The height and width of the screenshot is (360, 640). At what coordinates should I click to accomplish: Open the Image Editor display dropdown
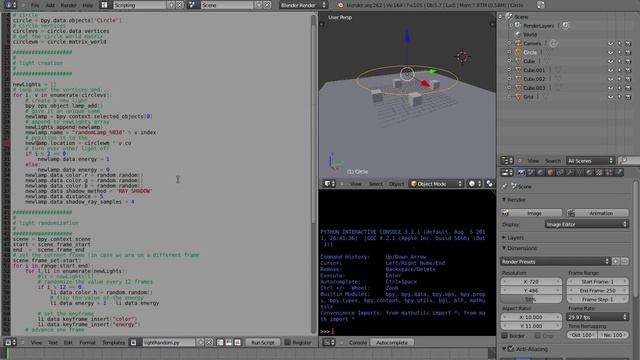[587, 224]
